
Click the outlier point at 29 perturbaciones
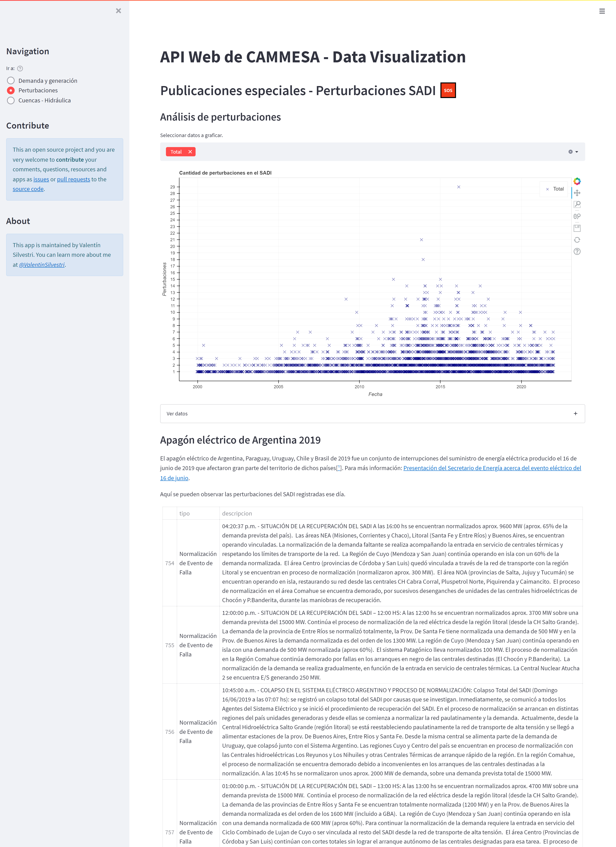pos(458,187)
